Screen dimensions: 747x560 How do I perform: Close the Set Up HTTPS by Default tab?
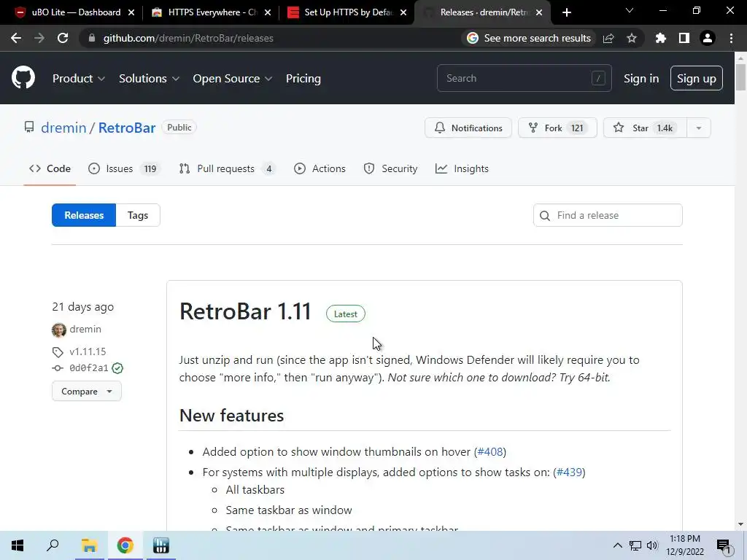pos(403,12)
